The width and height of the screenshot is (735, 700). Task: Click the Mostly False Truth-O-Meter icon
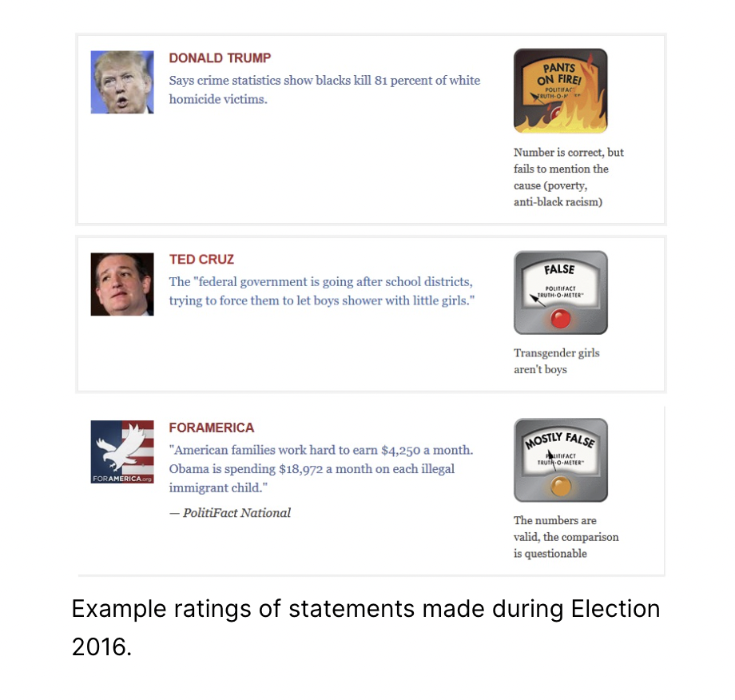coord(561,460)
